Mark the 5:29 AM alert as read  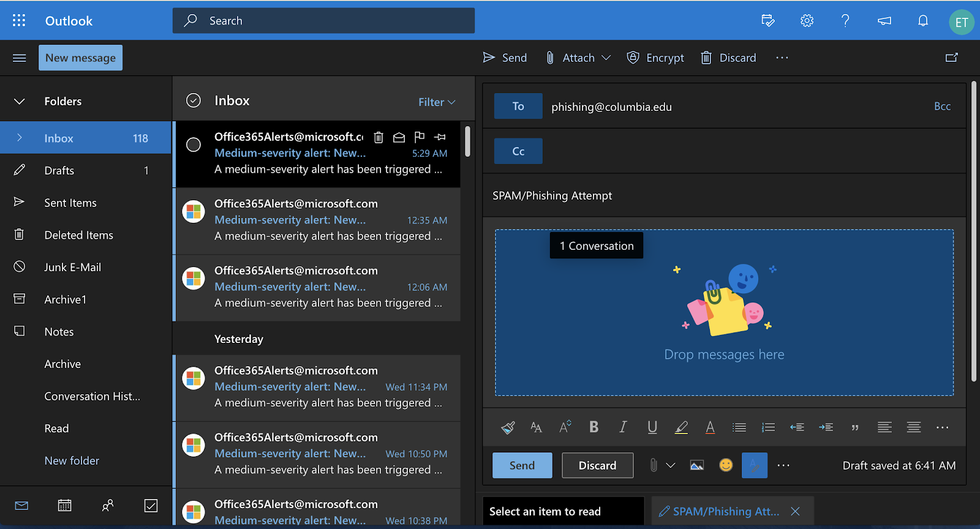(x=399, y=137)
